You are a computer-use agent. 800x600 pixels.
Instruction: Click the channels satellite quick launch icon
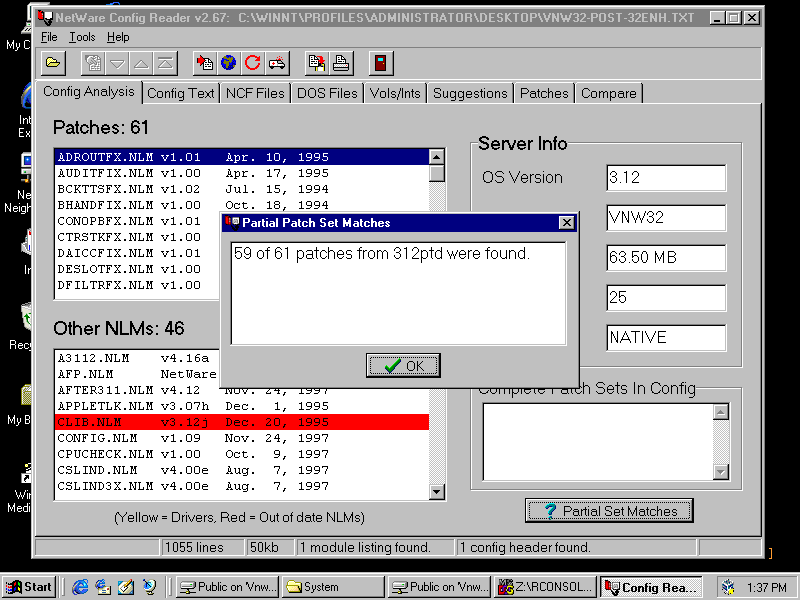coord(149,587)
